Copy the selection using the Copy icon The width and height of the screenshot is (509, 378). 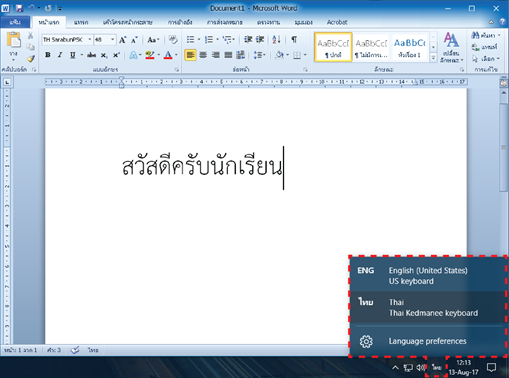[x=30, y=47]
